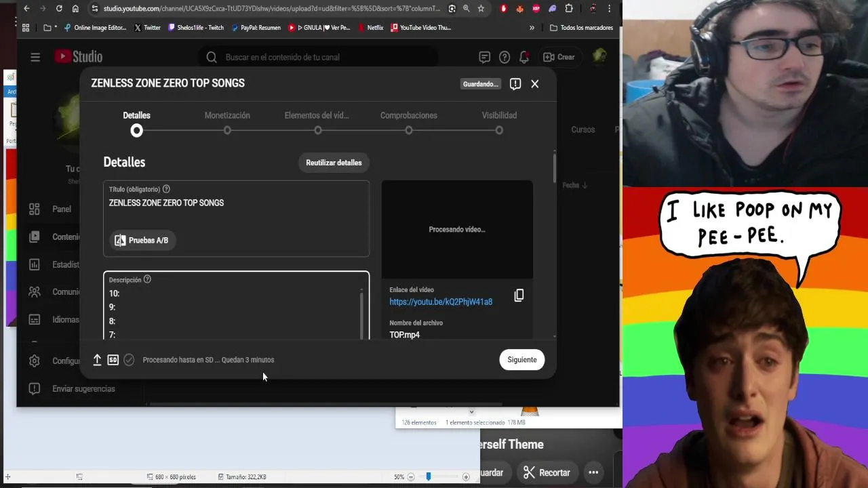The width and height of the screenshot is (868, 488).
Task: Expand hidden bookmarks with the chevron
Action: tap(532, 28)
